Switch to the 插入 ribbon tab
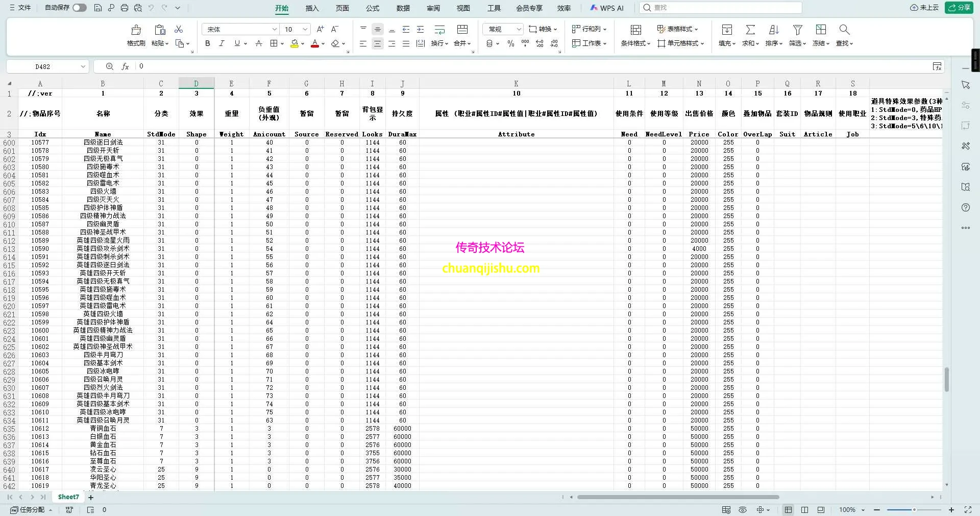This screenshot has height=516, width=980. point(312,8)
